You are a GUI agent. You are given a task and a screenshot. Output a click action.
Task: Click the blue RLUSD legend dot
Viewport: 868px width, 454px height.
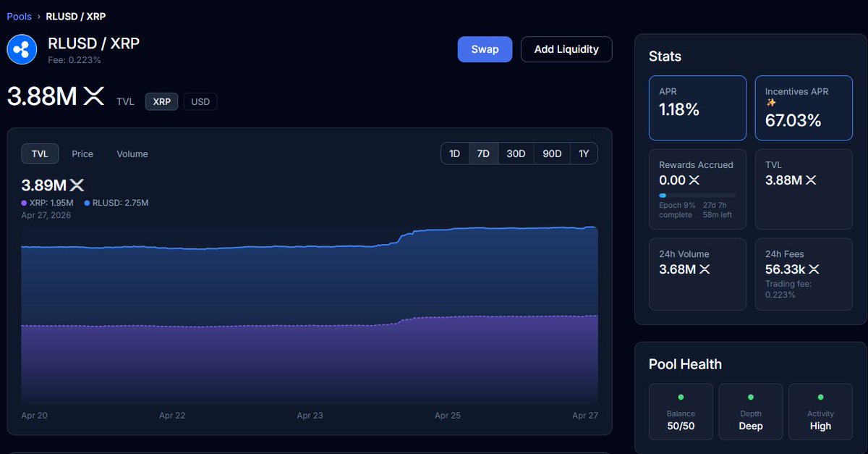(x=88, y=203)
